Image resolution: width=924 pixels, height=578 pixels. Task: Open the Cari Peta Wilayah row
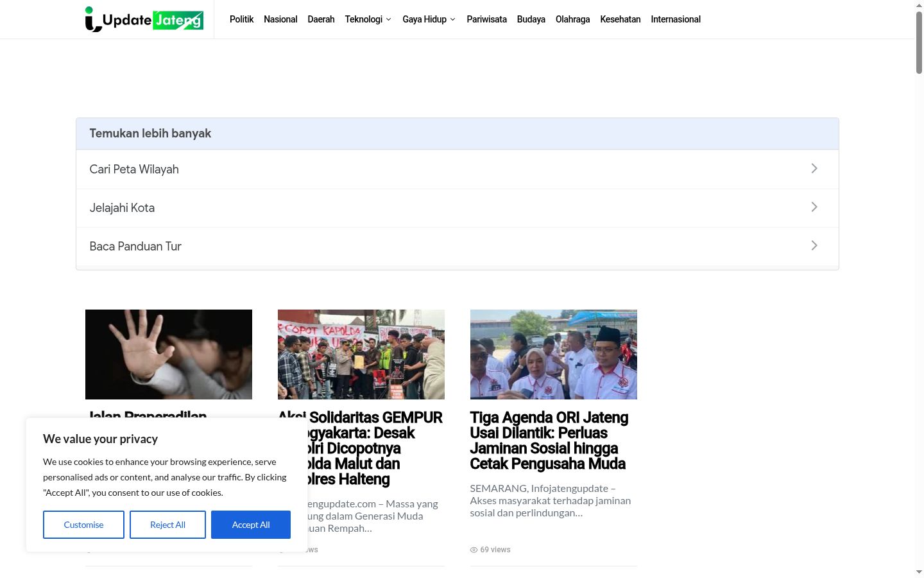[458, 169]
